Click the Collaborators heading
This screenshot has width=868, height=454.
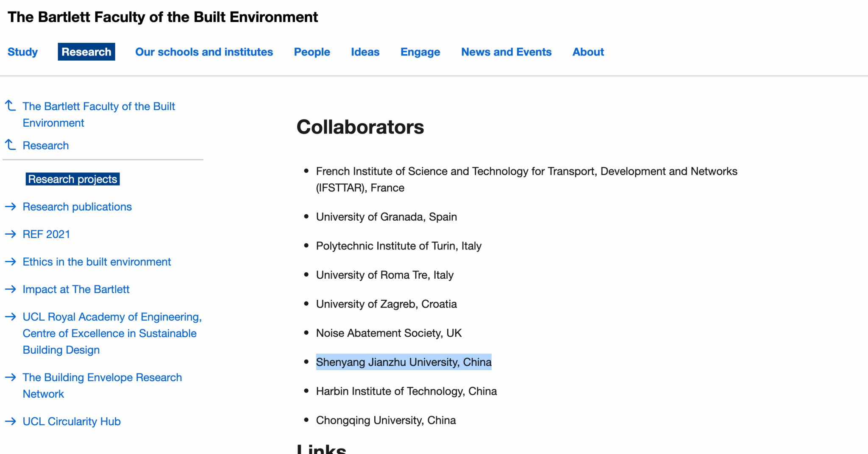coord(360,127)
